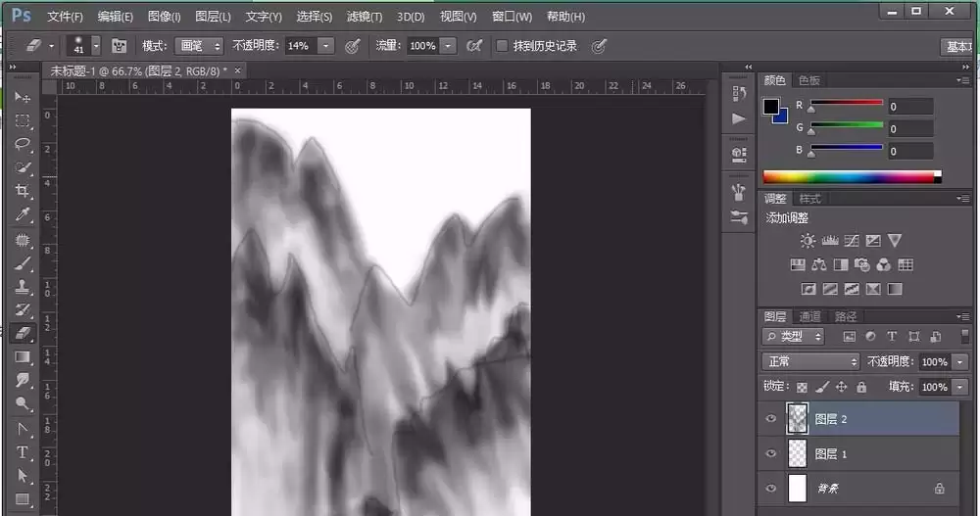This screenshot has width=980, height=516.
Task: Select the Smudge tool
Action: point(23,380)
